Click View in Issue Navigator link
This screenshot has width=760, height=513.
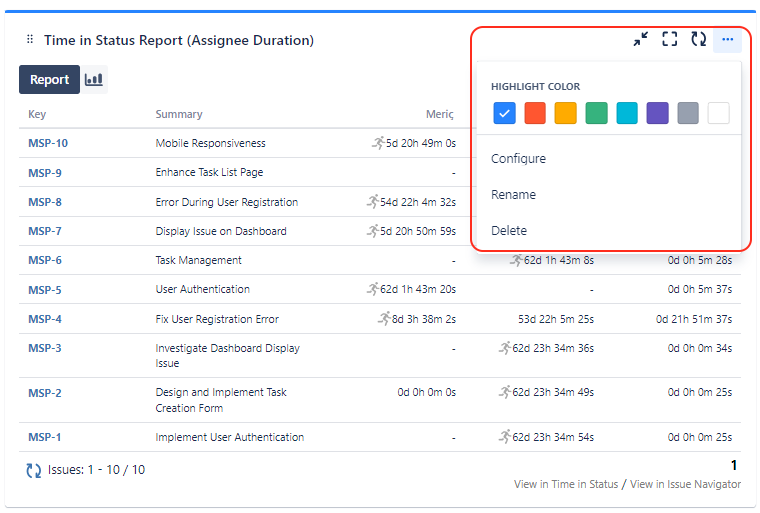(x=685, y=484)
